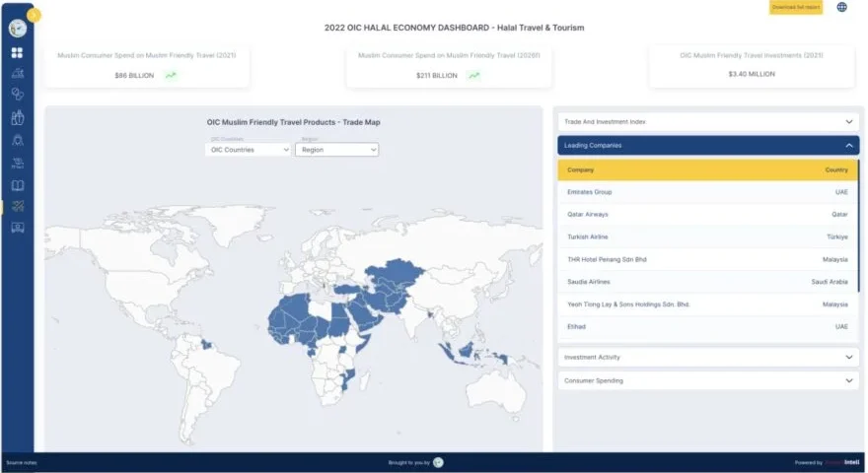Select the media screen sidebar icon
Screen dimensions: 868x473
17,228
